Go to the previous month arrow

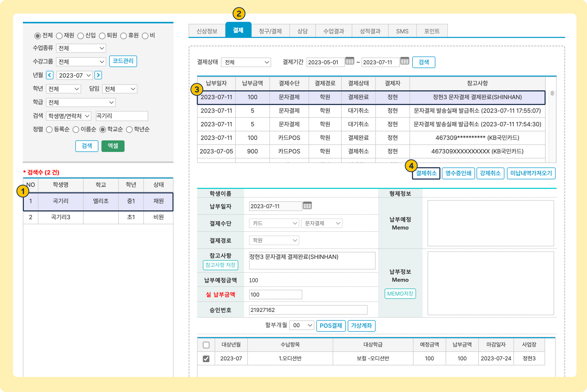(50, 75)
